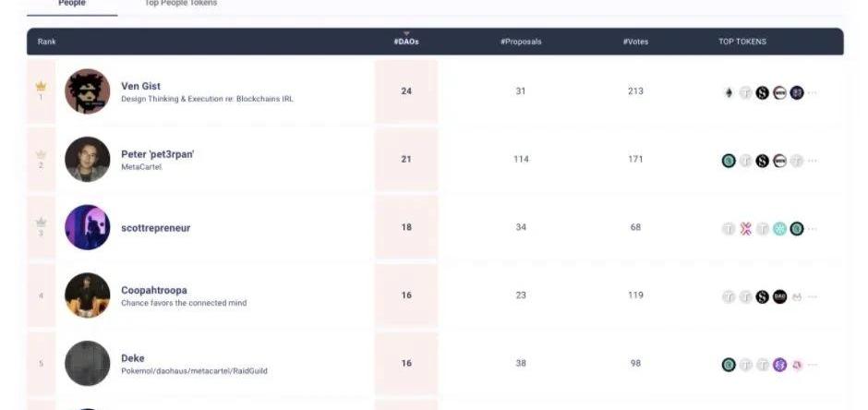Open the Coopahtroopa profile link
This screenshot has width=868, height=410.
point(153,290)
